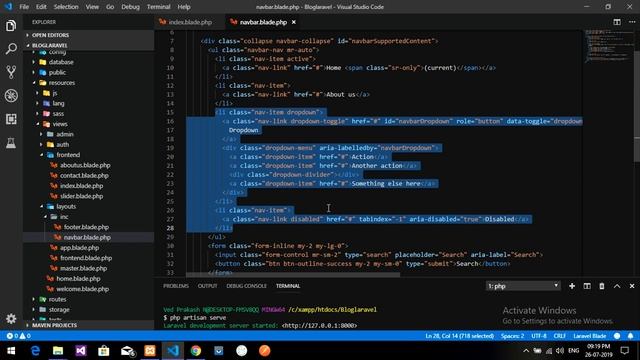Open the Extensions view in activity bar

[11, 119]
